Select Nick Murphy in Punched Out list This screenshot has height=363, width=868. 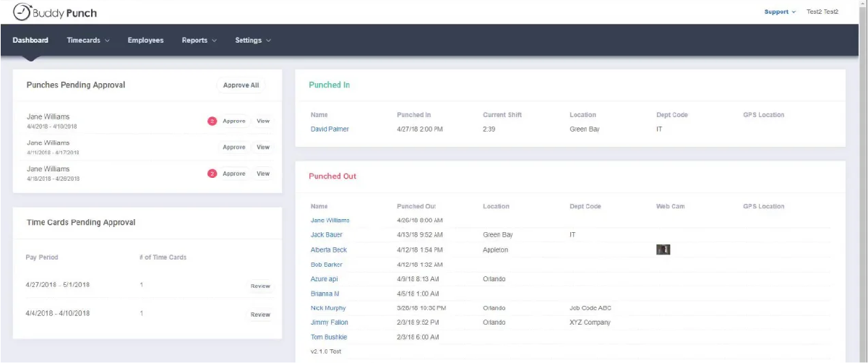pyautogui.click(x=328, y=308)
